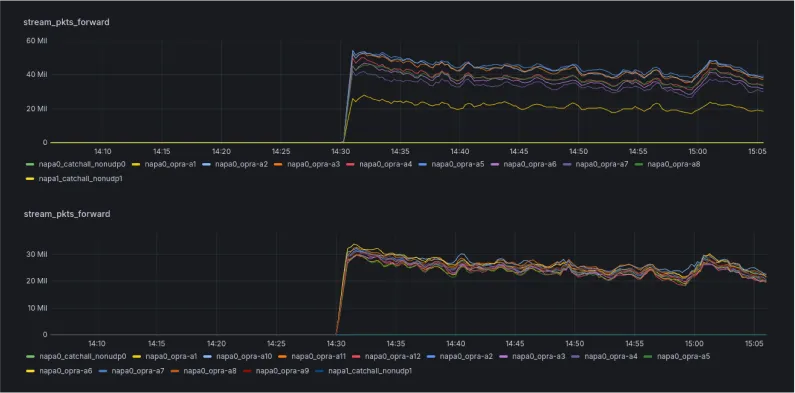Pick napa0_opra-a3 label in upper panel legend

314,164
